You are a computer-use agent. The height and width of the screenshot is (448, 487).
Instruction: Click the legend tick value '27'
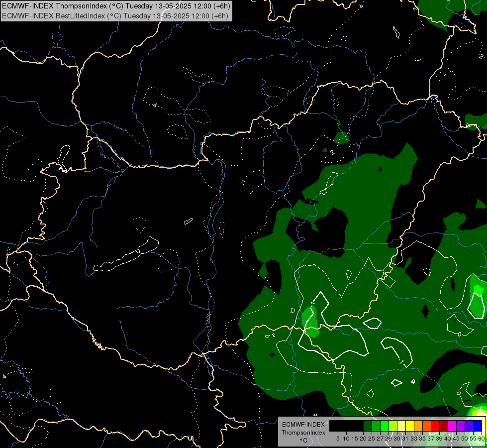click(380, 439)
